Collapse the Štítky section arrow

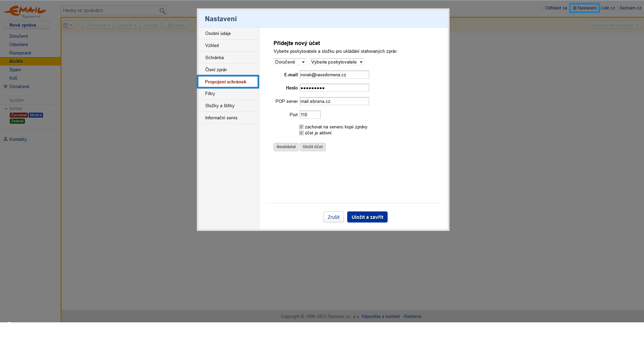point(6,109)
